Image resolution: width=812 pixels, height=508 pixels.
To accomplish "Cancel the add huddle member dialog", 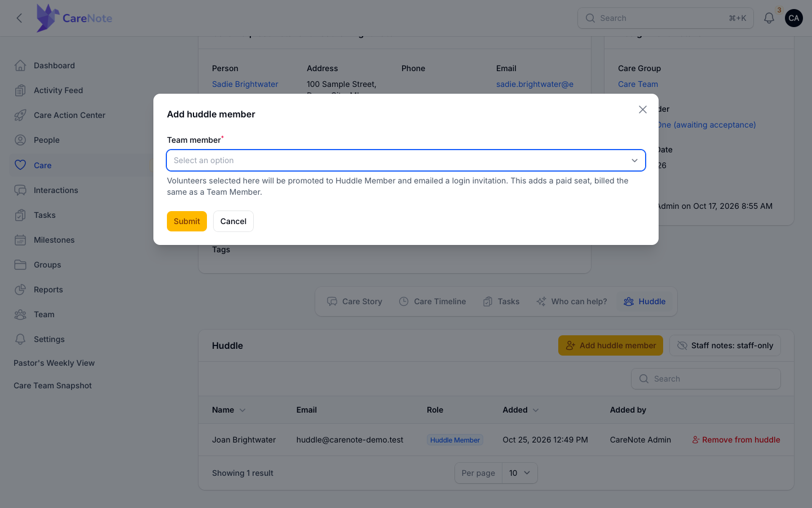I will pyautogui.click(x=233, y=221).
